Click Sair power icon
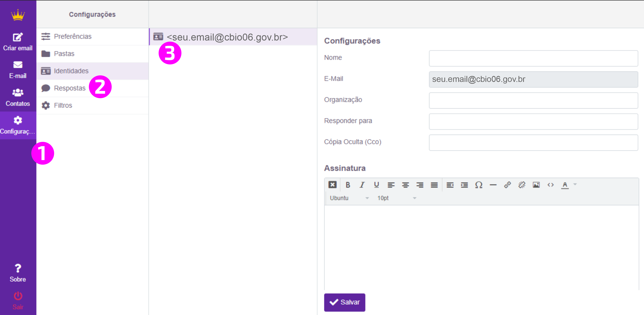This screenshot has width=644, height=315. [x=18, y=296]
